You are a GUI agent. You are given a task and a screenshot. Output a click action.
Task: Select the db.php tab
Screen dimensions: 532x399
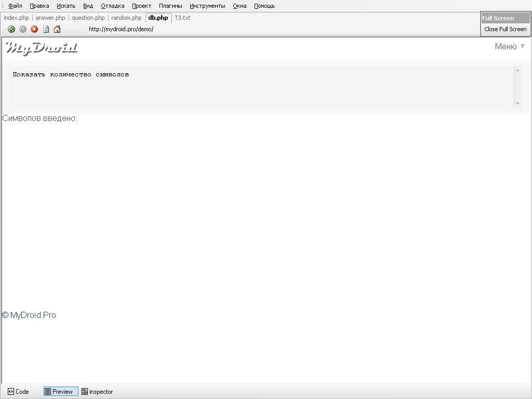(158, 18)
